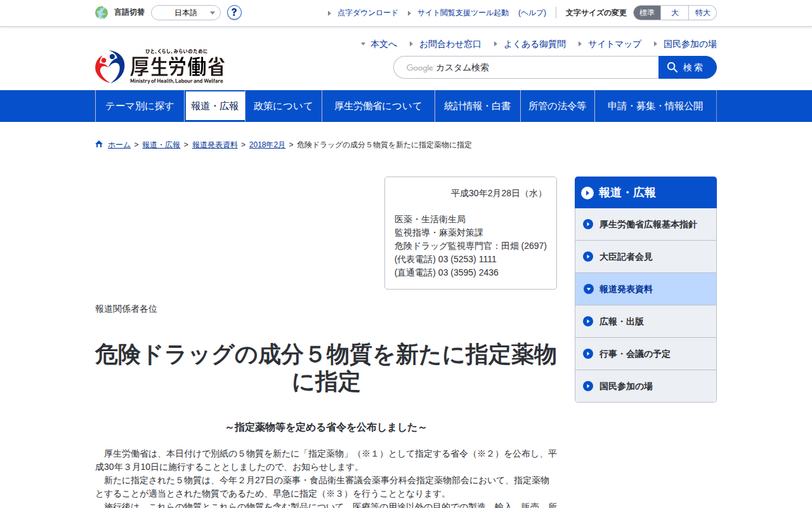Open the 厚生労働省について menu

click(378, 106)
